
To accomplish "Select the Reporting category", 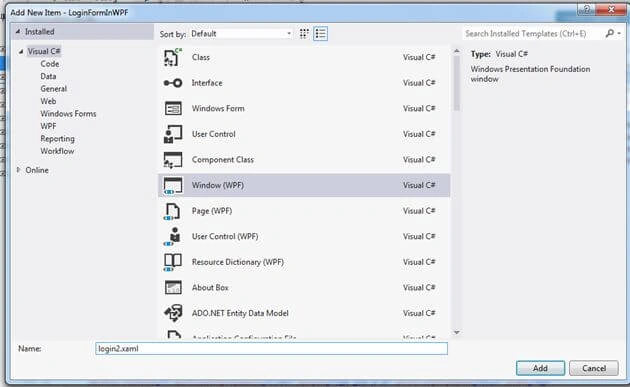I will [x=57, y=139].
